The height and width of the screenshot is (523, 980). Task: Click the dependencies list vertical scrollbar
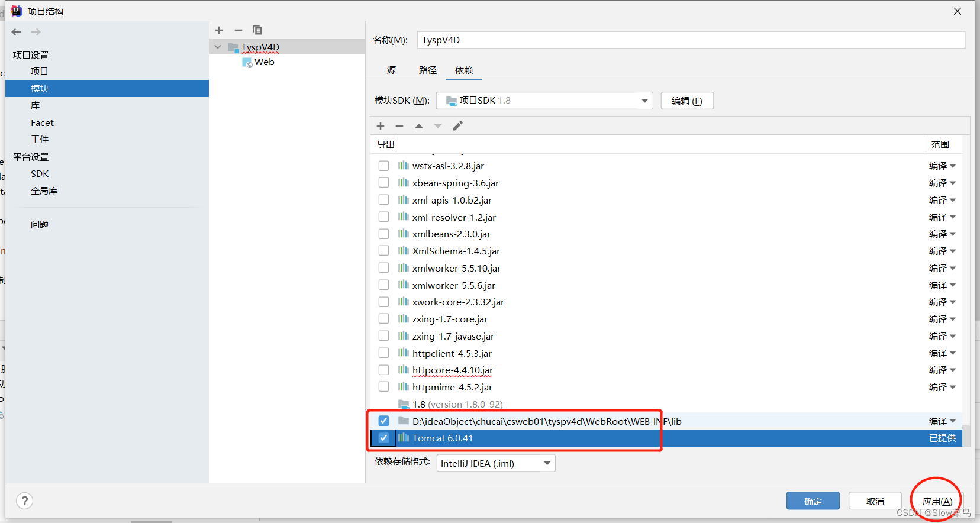[966, 435]
